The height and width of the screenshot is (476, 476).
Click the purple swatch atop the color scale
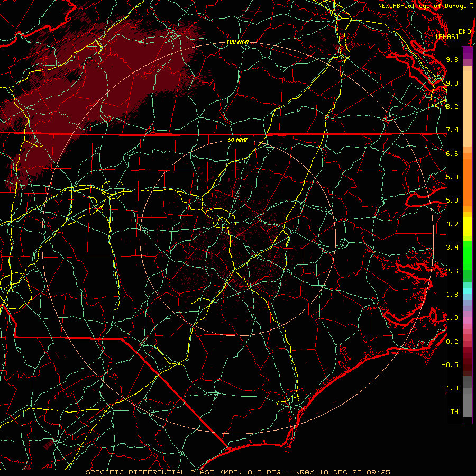(467, 53)
